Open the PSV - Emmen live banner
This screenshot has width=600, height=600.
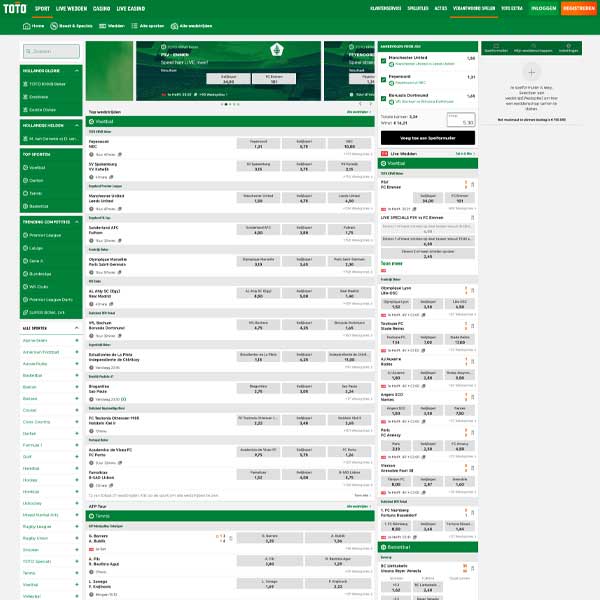pos(228,71)
